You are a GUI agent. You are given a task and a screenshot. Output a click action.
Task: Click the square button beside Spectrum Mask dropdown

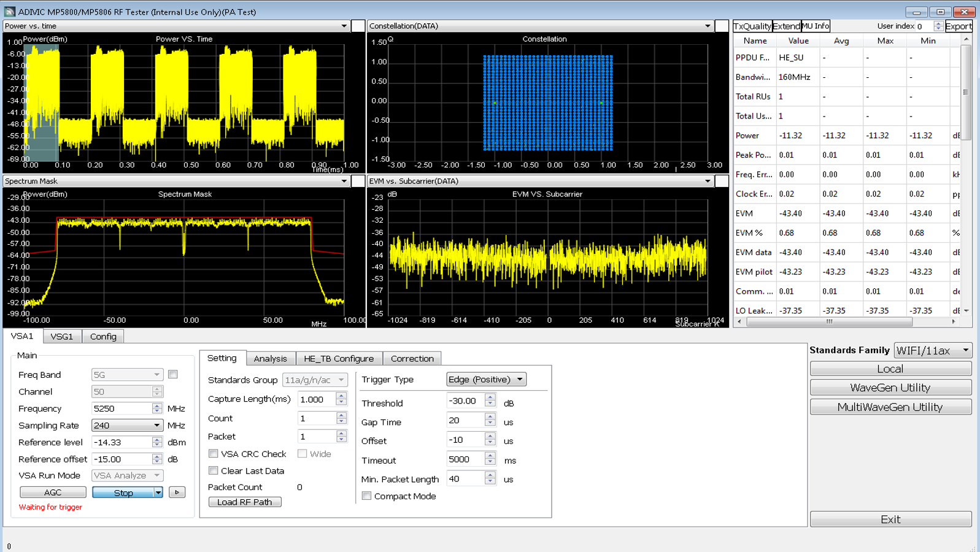click(358, 181)
